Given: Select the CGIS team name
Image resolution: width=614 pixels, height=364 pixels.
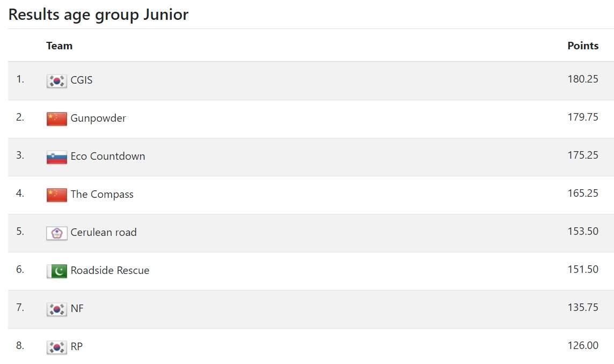Looking at the screenshot, I should 82,80.
